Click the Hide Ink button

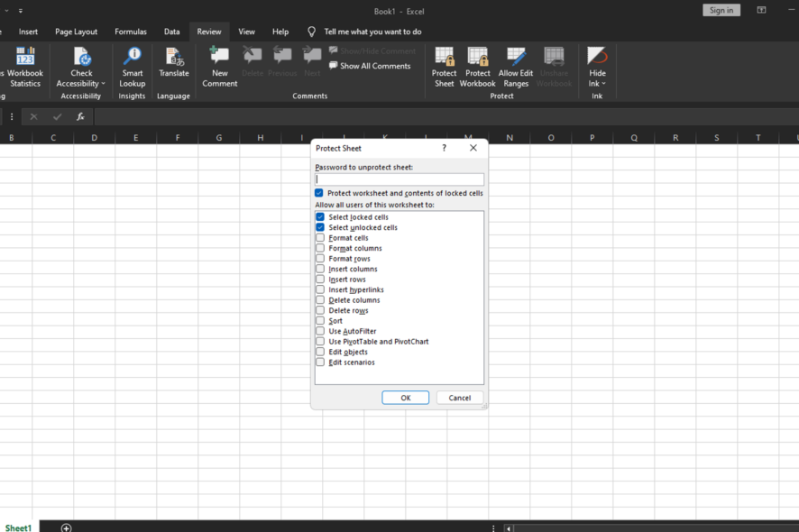(597, 68)
